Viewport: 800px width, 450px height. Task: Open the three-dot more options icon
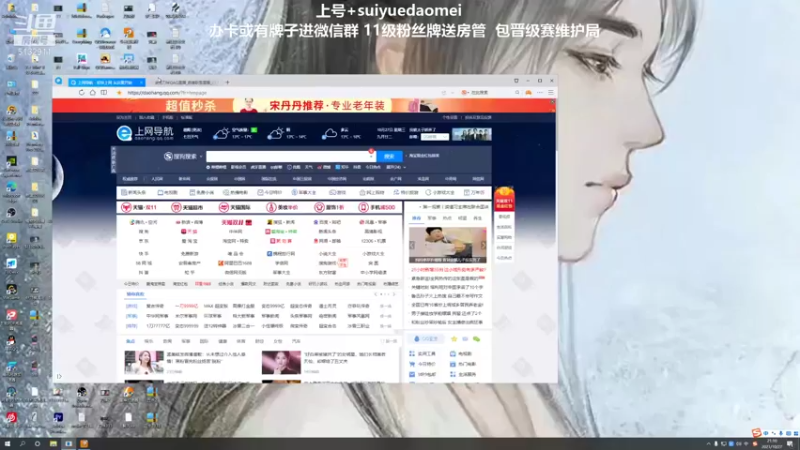[x=540, y=92]
